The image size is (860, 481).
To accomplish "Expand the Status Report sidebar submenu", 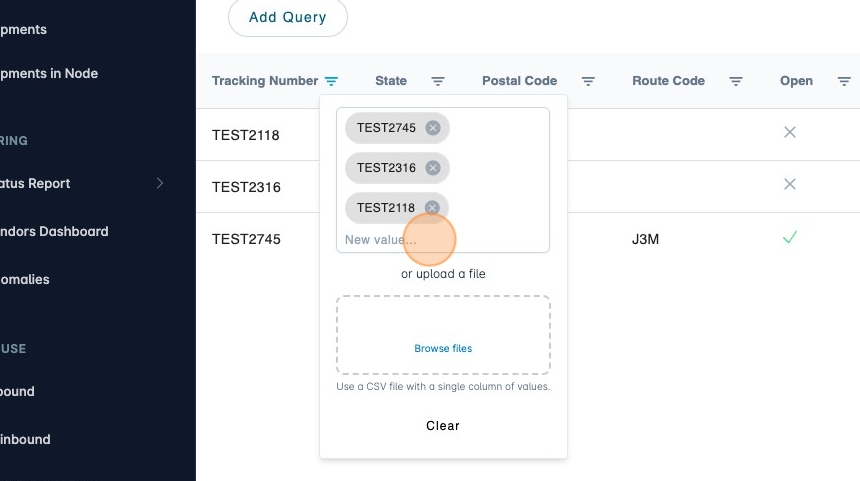I will (x=159, y=183).
